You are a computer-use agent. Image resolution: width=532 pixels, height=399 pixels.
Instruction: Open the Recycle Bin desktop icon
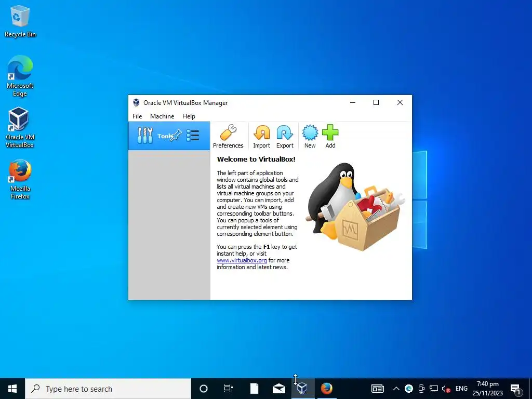tap(20, 21)
